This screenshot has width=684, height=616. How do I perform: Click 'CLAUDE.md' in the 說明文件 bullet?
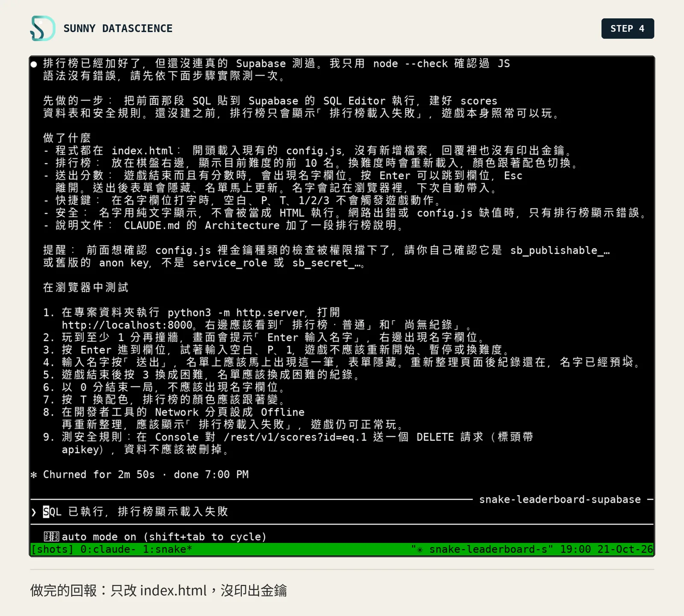152,226
